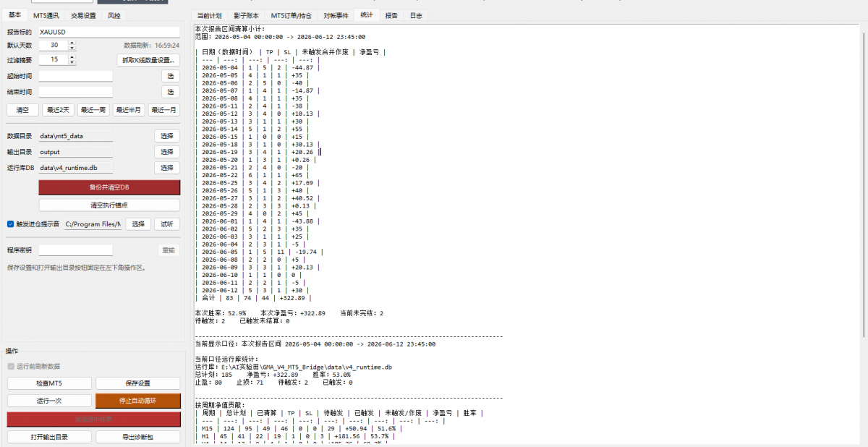Click the 选 button beside 起始时间
Screen dimensions: 868x447
[x=171, y=76]
